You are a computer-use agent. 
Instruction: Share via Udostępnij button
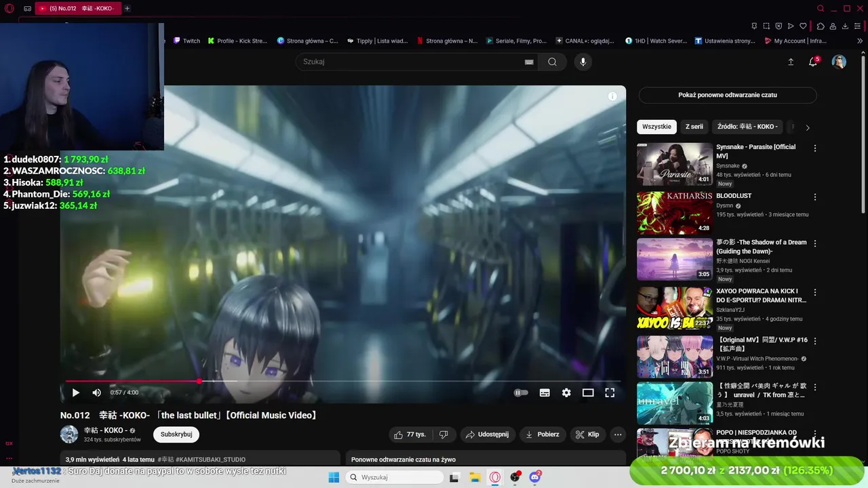pyautogui.click(x=487, y=434)
